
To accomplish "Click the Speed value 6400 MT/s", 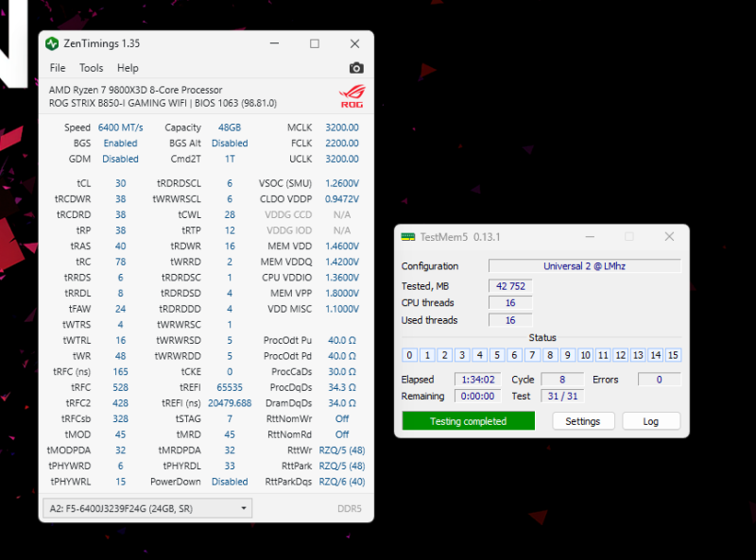I will 121,127.
